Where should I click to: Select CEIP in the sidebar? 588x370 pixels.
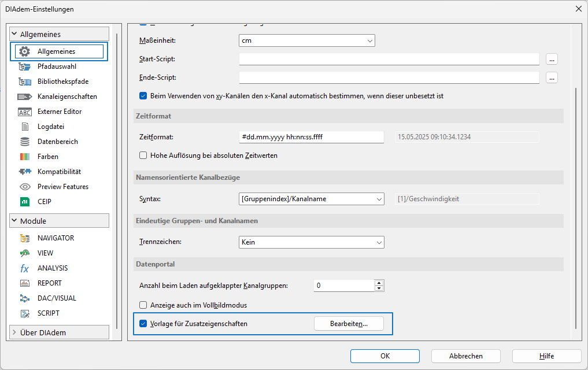[x=45, y=201]
